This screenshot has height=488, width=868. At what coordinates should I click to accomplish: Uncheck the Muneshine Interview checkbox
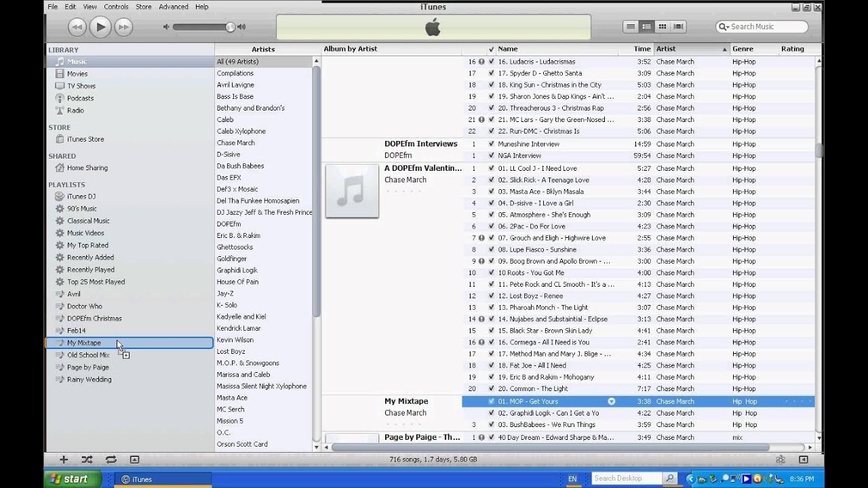(491, 144)
